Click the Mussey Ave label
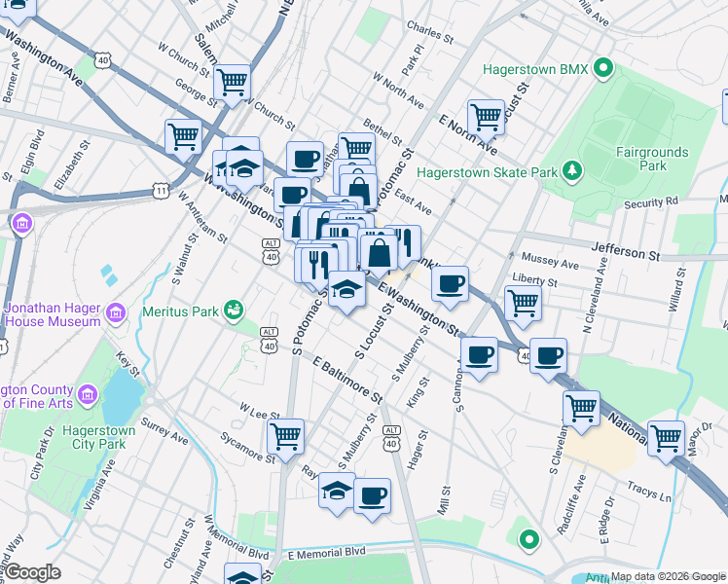728x584 pixels. (550, 261)
